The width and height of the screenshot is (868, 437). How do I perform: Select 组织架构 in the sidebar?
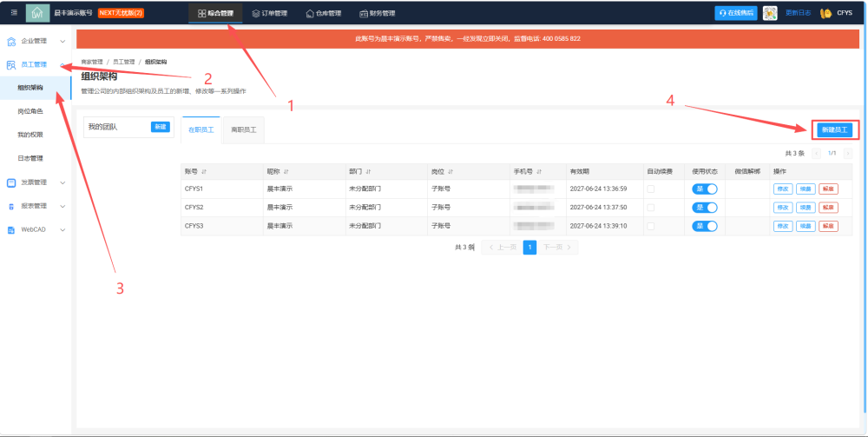[36, 88]
